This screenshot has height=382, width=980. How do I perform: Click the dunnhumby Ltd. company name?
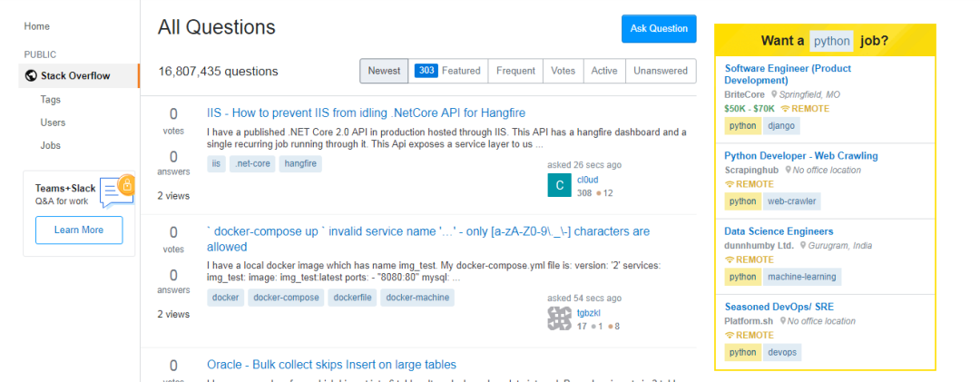click(x=759, y=246)
